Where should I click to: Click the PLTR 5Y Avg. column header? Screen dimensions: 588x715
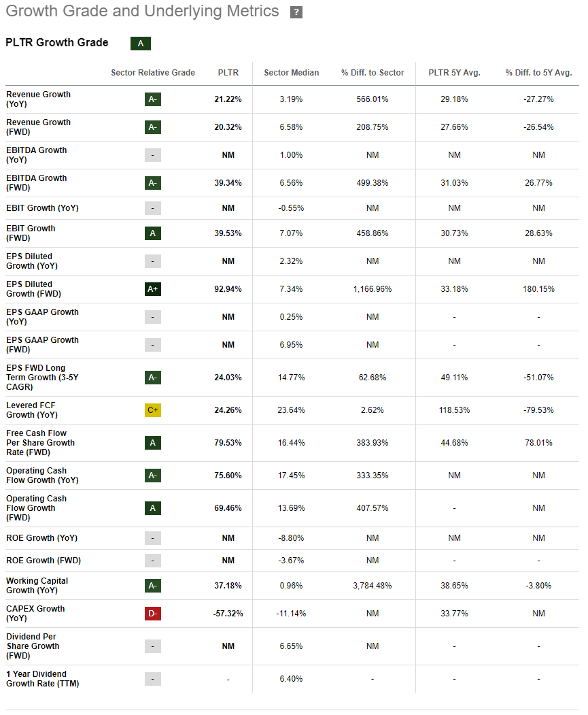(454, 73)
